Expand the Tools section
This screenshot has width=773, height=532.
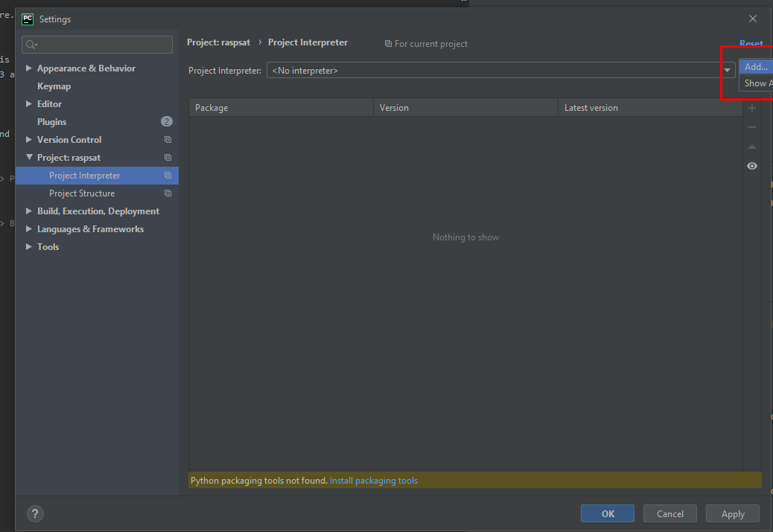pyautogui.click(x=28, y=246)
